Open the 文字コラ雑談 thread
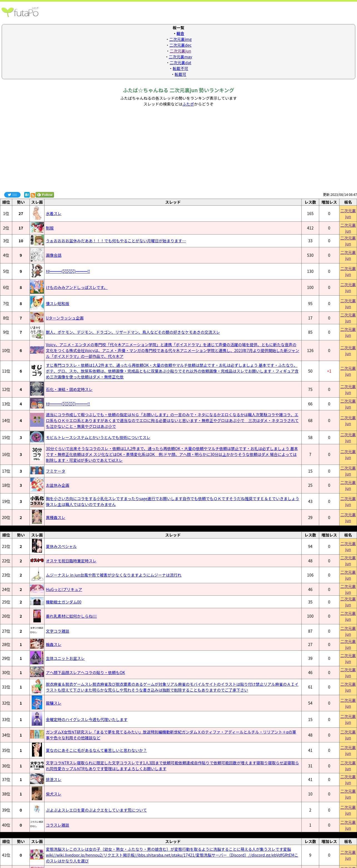 pos(57,632)
